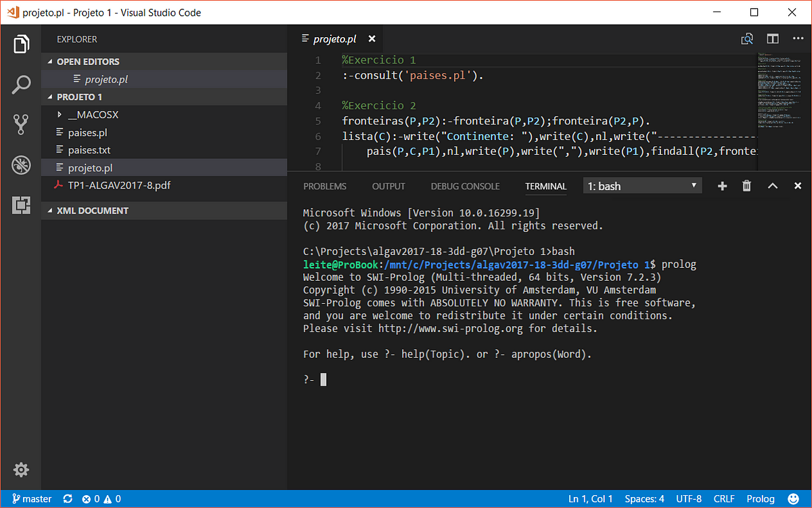Close the terminal panel
The width and height of the screenshot is (812, 508).
click(x=798, y=186)
